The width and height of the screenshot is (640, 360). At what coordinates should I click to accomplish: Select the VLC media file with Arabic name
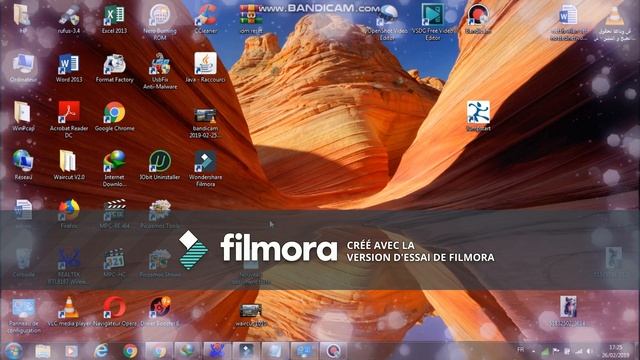[614, 22]
